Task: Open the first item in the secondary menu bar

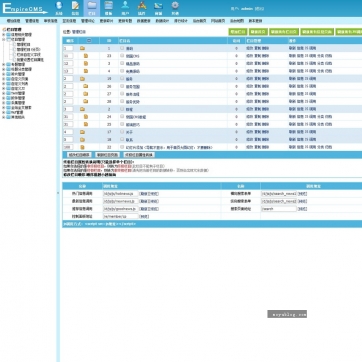Action: pos(14,21)
